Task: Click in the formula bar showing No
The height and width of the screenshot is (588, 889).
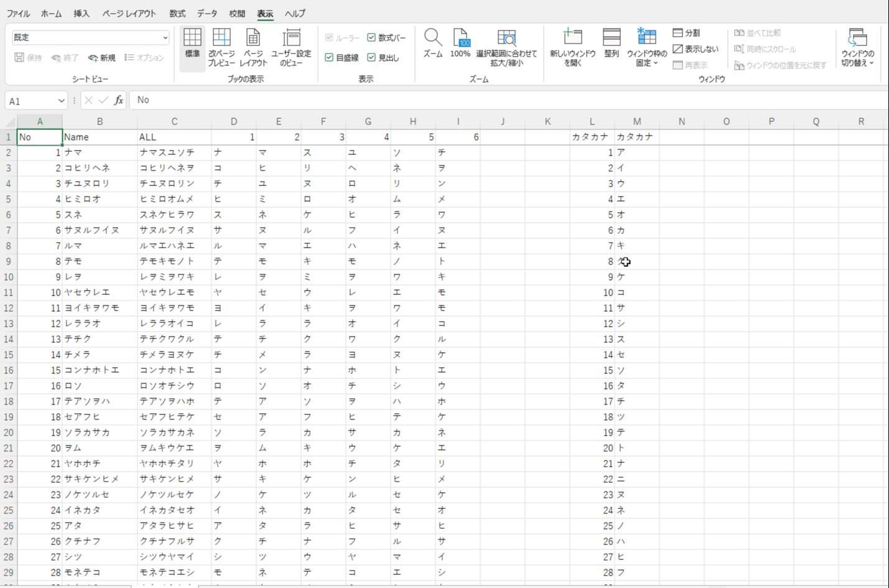Action: (x=508, y=100)
